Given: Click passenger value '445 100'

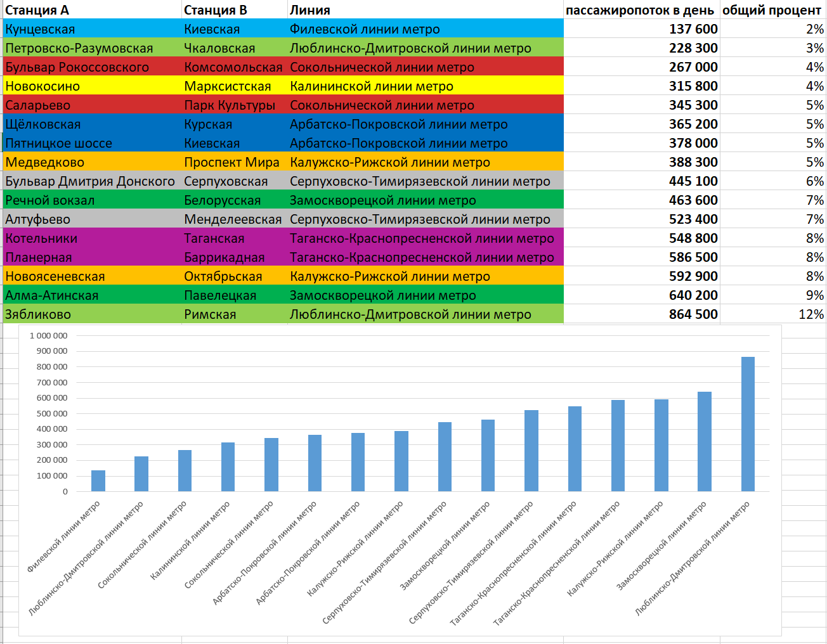Looking at the screenshot, I should (641, 181).
